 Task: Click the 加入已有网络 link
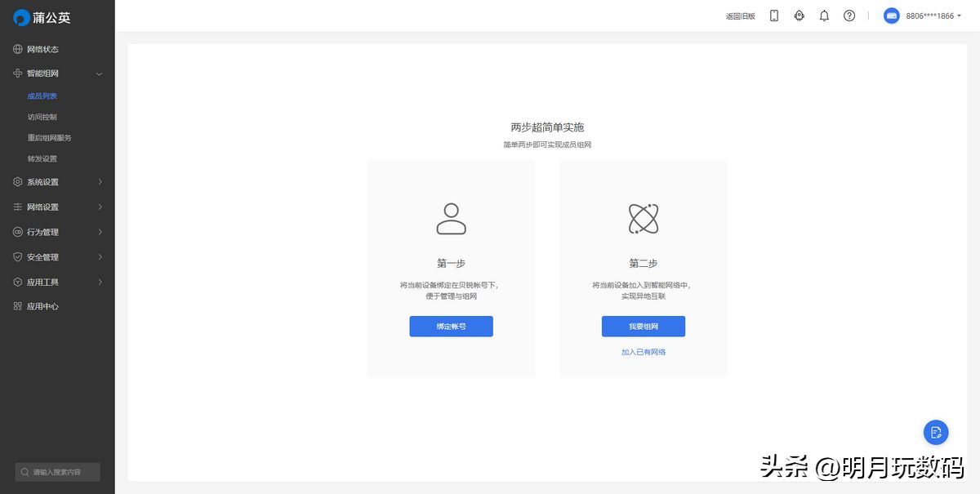pyautogui.click(x=643, y=352)
